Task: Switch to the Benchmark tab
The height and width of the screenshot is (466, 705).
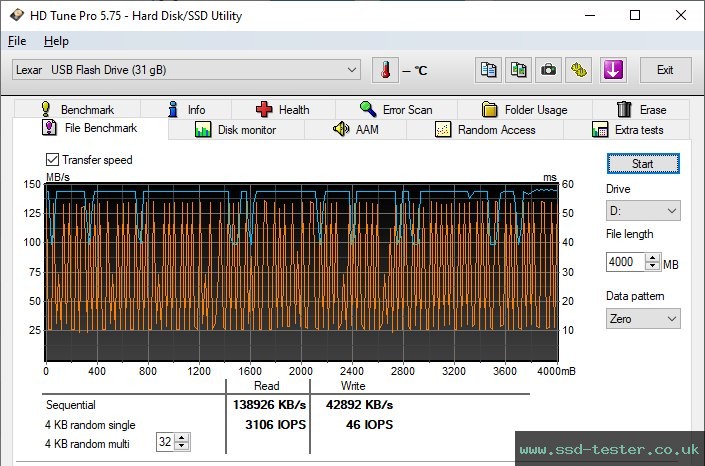Action: point(77,109)
